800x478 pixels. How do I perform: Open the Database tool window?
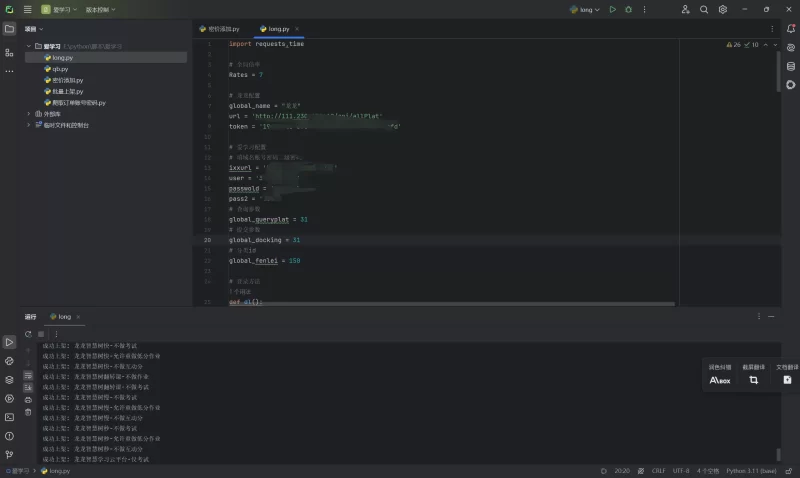click(x=790, y=66)
